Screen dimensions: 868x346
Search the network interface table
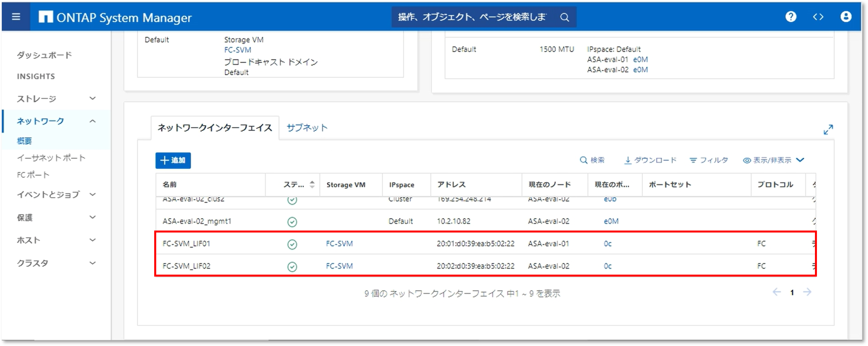pos(592,160)
